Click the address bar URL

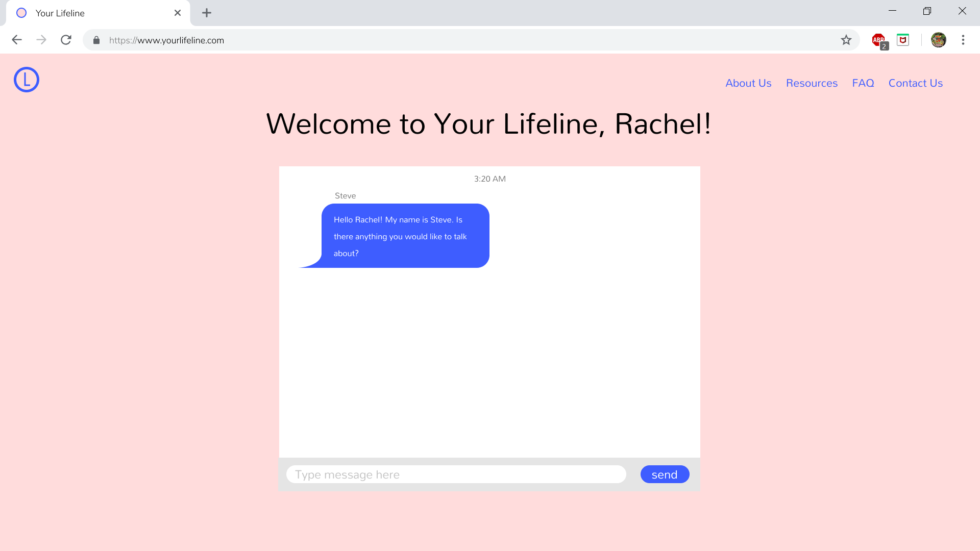pos(166,40)
